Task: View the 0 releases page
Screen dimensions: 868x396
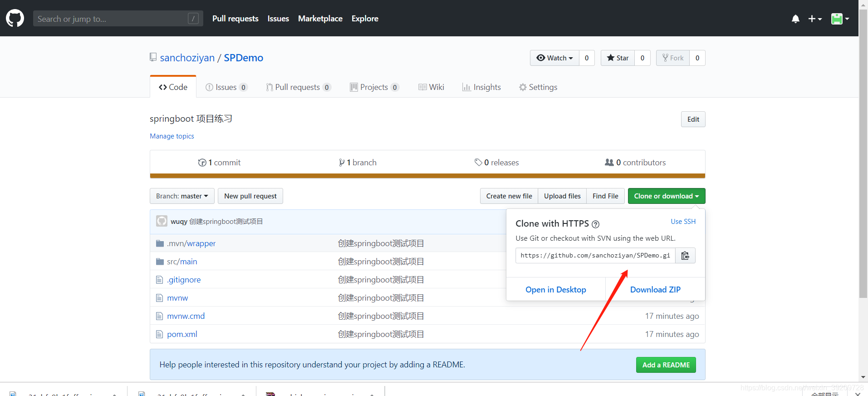Action: coord(497,163)
